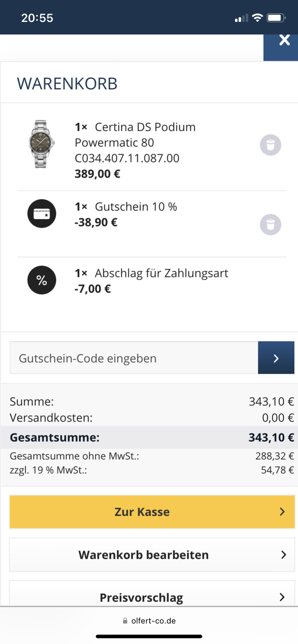Tap the percent discount icon
This screenshot has height=644, width=298.
42,280
